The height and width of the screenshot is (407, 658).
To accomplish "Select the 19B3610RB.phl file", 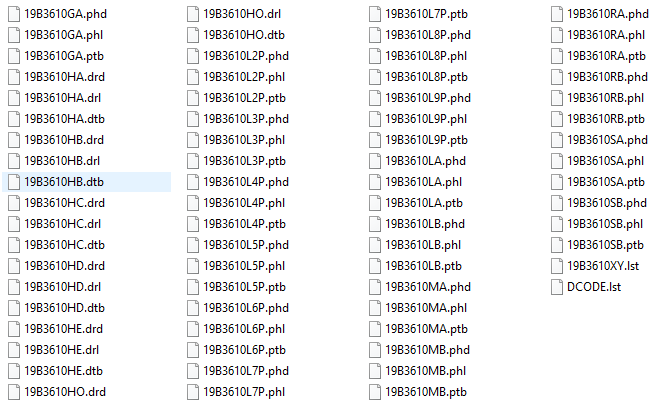I will 606,98.
